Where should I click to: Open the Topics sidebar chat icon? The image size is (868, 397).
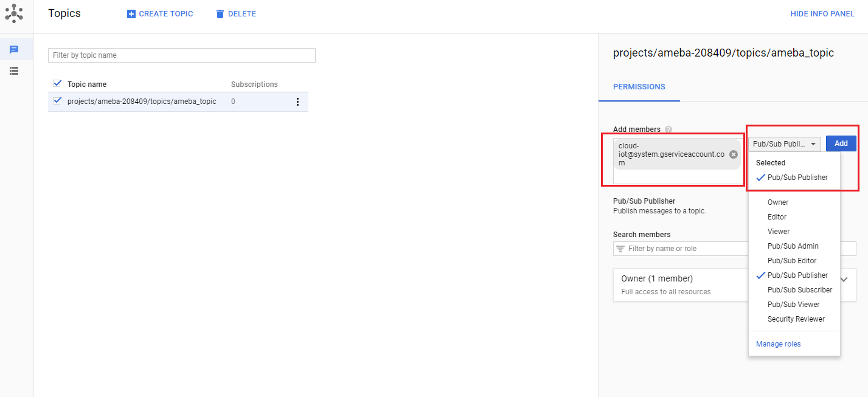(x=14, y=49)
